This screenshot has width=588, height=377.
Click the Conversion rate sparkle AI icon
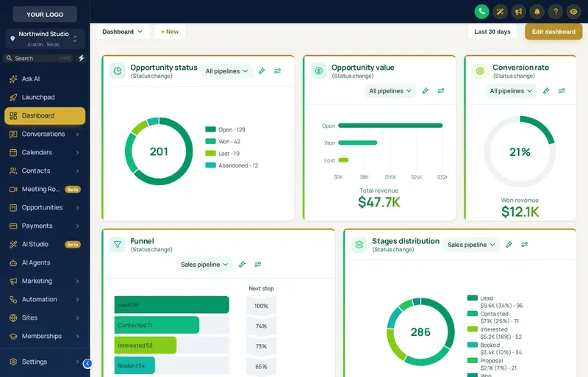pos(546,91)
